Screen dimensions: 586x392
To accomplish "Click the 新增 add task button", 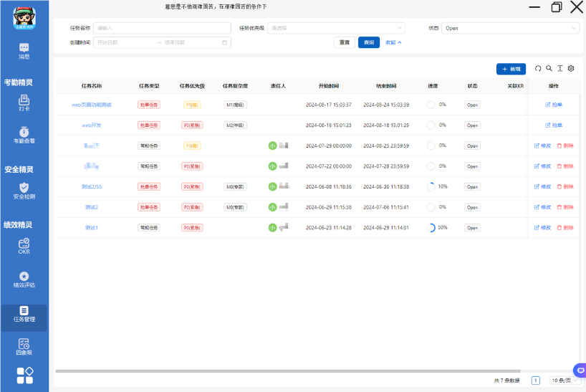I will coord(511,69).
